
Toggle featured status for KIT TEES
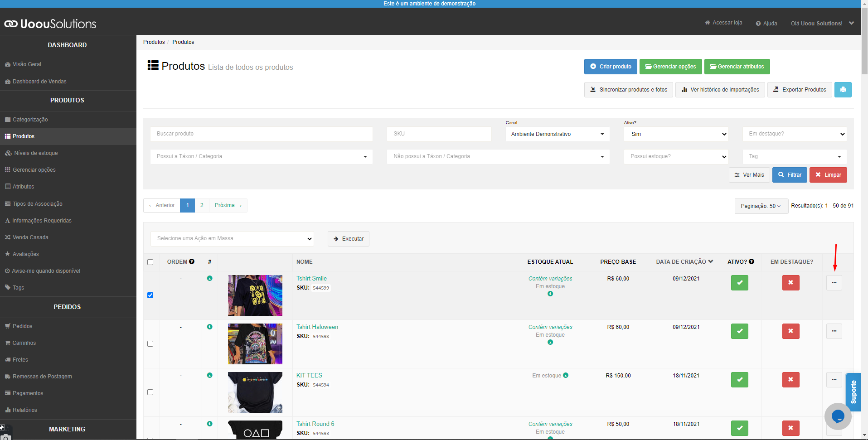pyautogui.click(x=790, y=380)
